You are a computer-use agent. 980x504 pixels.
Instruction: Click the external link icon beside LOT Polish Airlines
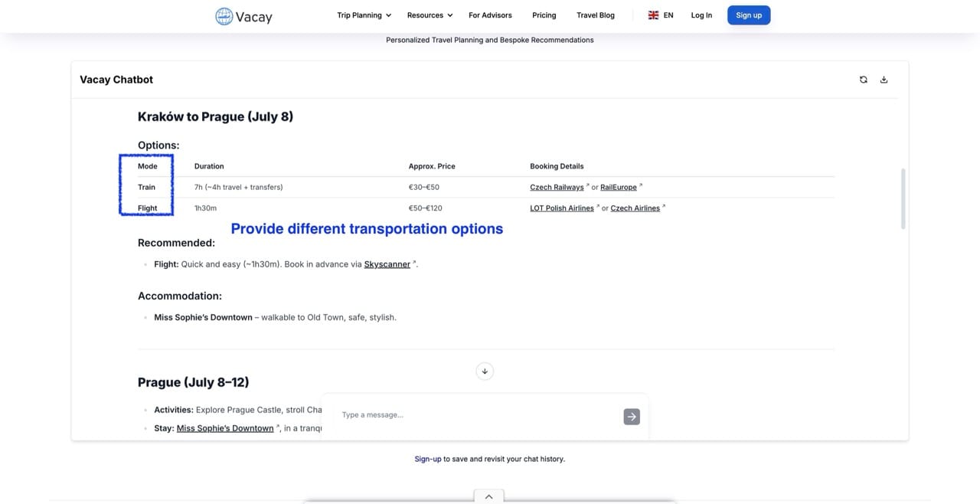point(598,205)
